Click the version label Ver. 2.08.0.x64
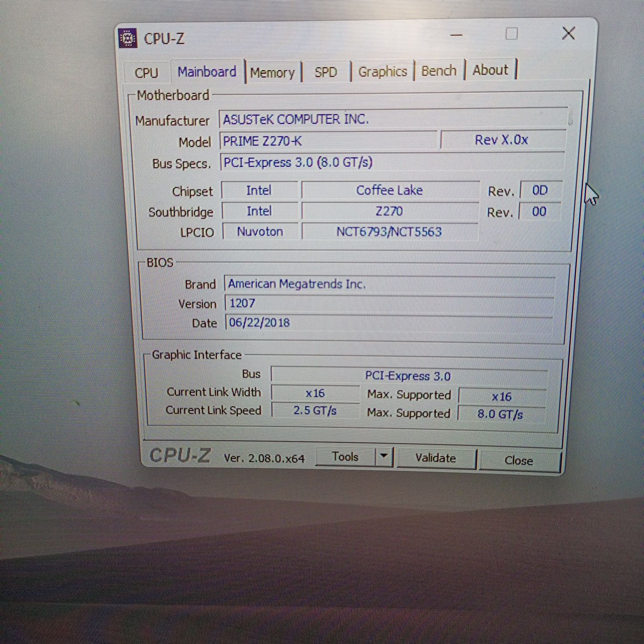644x644 pixels. pyautogui.click(x=264, y=458)
